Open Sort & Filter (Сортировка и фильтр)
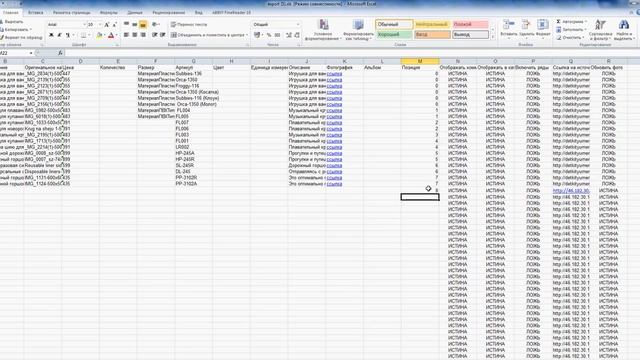This screenshot has width=640, height=360. point(600,30)
